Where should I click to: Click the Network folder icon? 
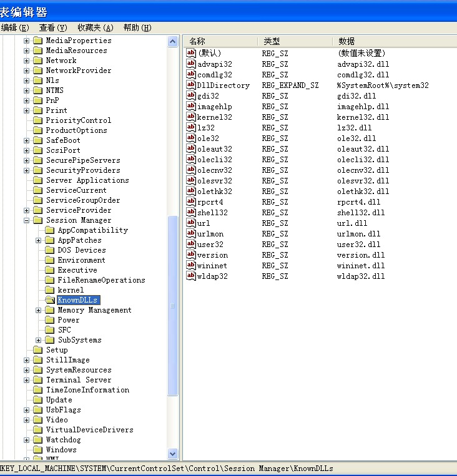point(37,61)
